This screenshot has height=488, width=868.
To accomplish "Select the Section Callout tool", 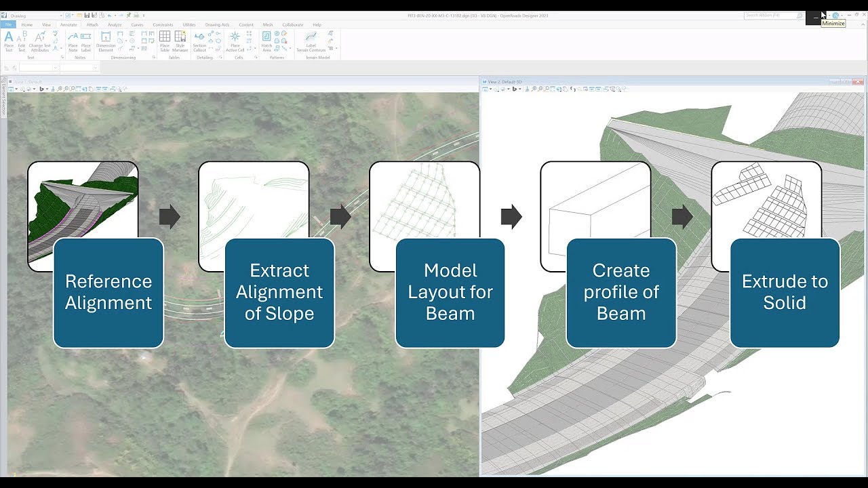I will click(199, 41).
